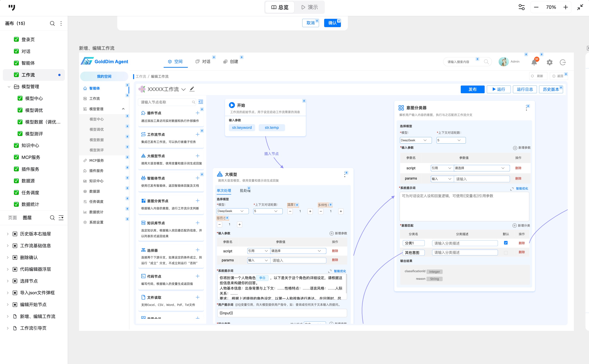Click the pencil edit icon beside workflow name

tap(192, 89)
